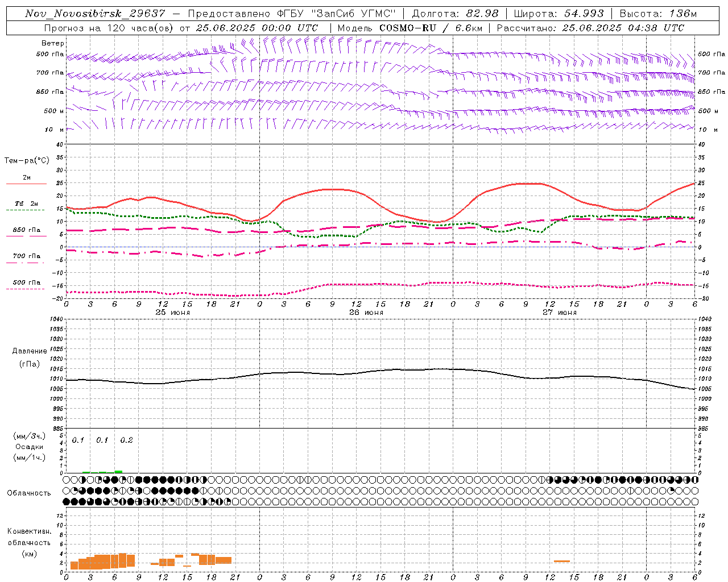Click the '(км)' unit under convective cloudiness

pyautogui.click(x=29, y=553)
